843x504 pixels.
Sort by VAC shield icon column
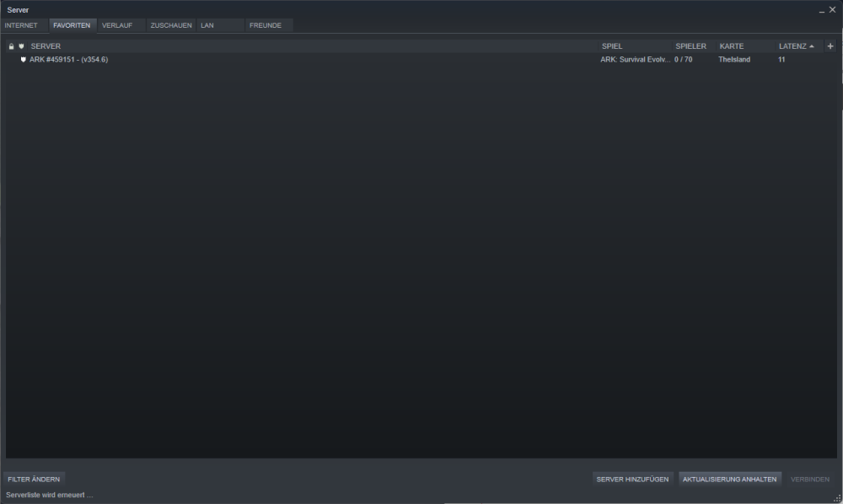point(22,46)
